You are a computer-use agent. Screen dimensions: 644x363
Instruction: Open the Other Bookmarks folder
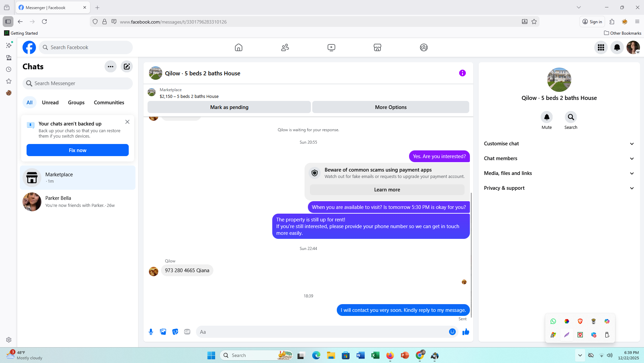pos(622,33)
